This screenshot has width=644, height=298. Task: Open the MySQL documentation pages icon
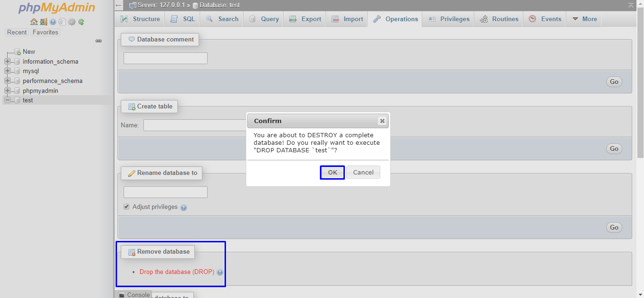click(62, 22)
